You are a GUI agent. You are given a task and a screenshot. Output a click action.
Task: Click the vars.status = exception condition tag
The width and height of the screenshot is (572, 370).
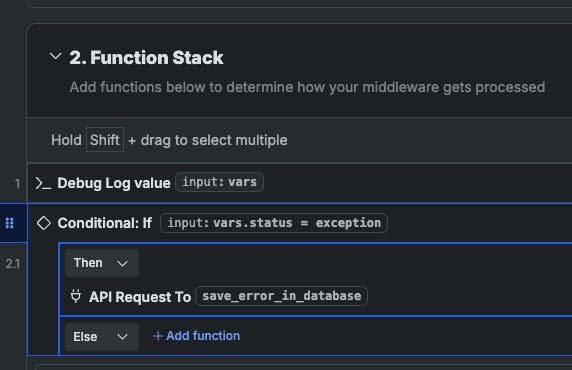point(274,223)
